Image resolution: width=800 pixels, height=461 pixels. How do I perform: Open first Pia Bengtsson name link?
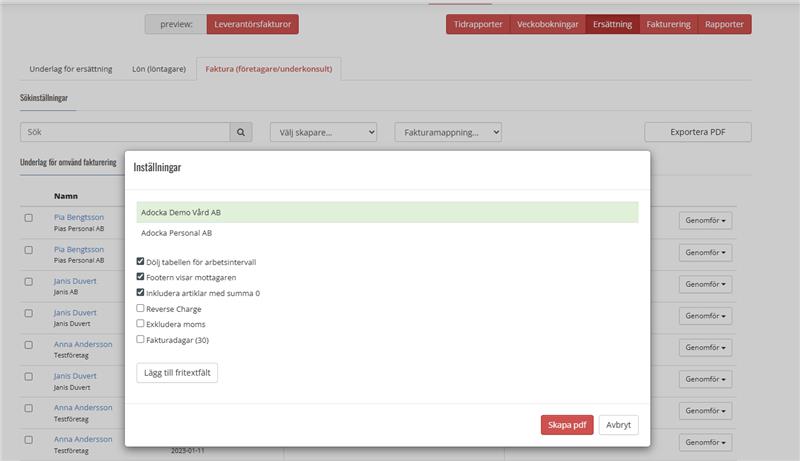[79, 217]
